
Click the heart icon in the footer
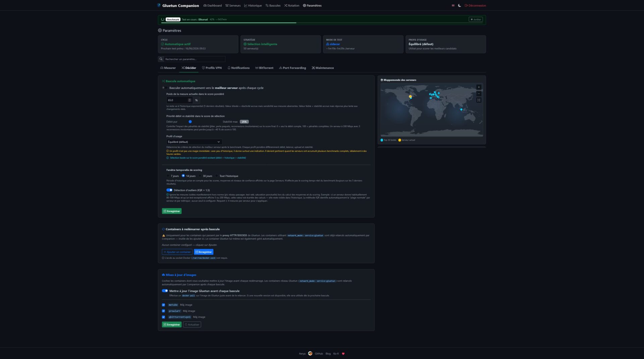(343, 354)
